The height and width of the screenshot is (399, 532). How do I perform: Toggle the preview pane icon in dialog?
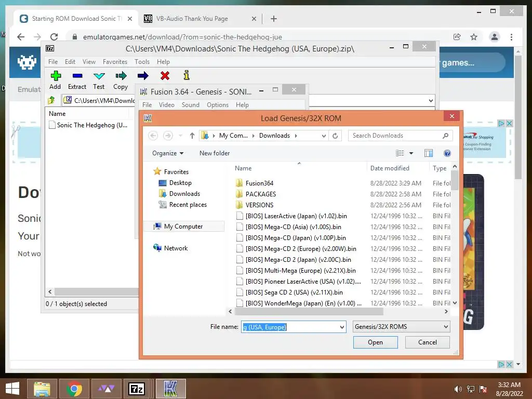point(429,153)
